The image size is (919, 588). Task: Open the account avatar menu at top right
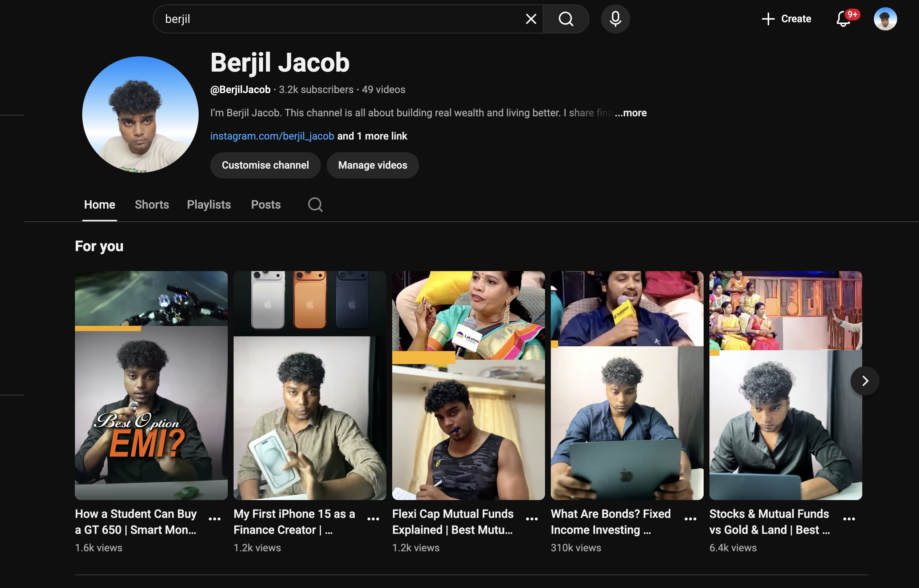coord(885,19)
